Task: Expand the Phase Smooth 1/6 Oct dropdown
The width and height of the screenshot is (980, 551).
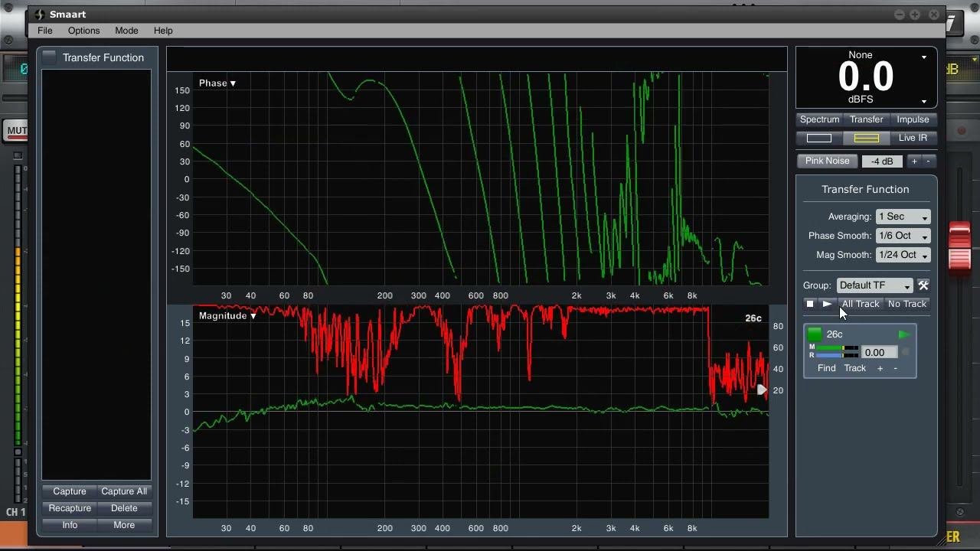Action: tap(903, 236)
